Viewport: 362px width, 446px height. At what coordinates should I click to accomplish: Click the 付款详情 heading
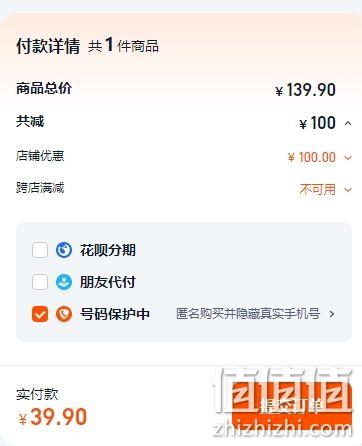click(48, 46)
